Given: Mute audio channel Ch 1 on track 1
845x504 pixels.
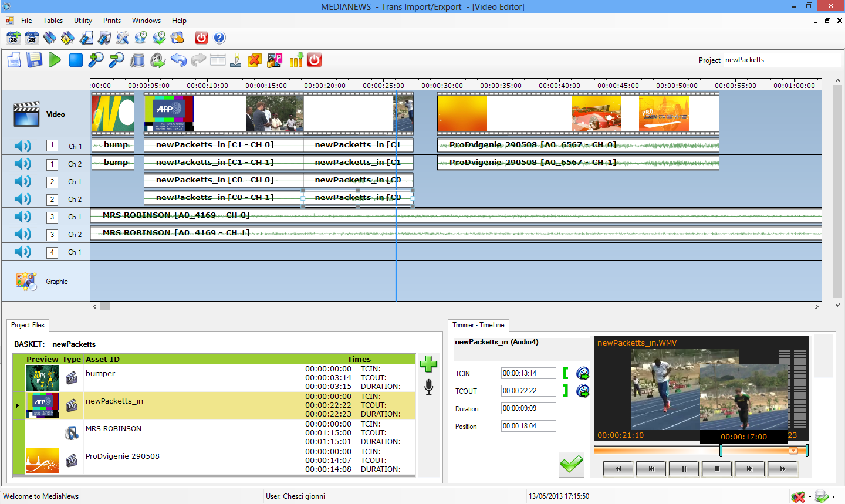Looking at the screenshot, I should pos(22,146).
